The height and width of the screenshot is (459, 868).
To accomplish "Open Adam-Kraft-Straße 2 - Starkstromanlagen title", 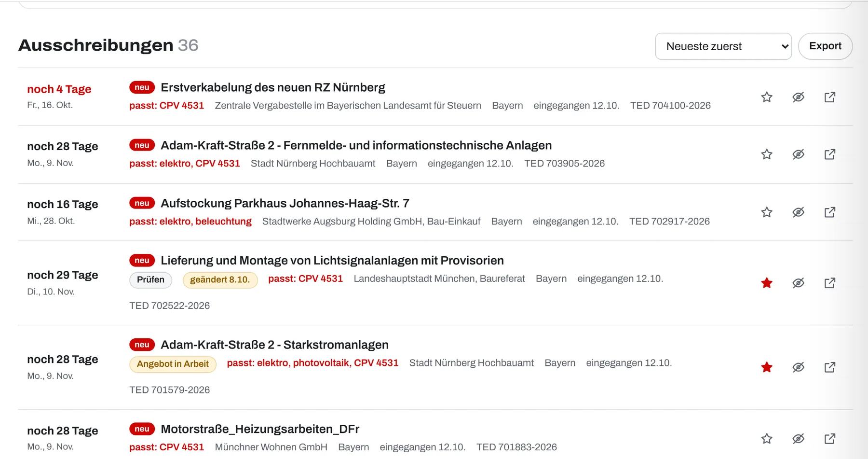I will [x=275, y=345].
